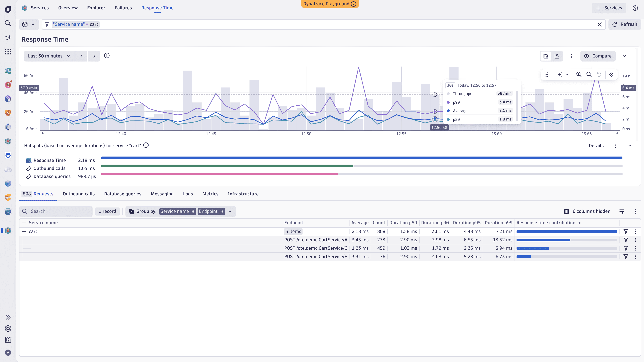Viewport: 644px width, 362px height.
Task: Collapse chart toolbar with double left arrows
Action: coord(611,74)
